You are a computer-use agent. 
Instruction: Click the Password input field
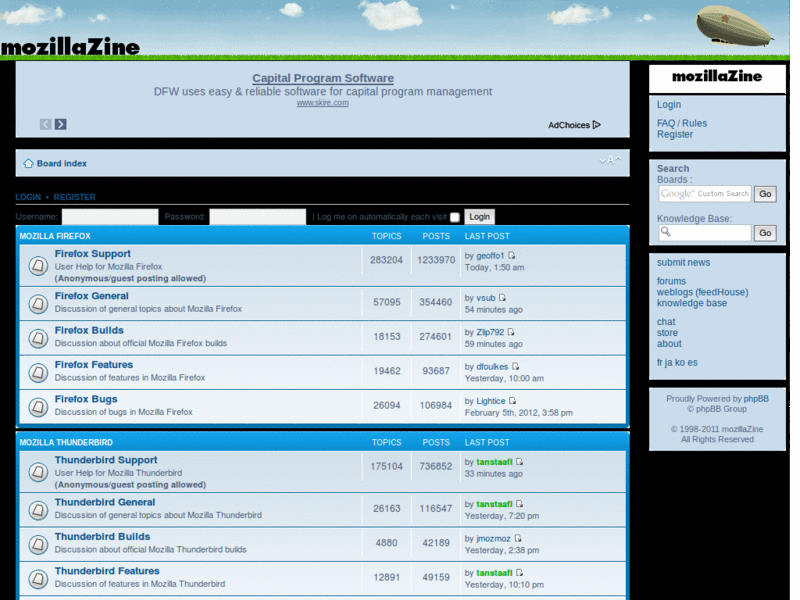258,217
